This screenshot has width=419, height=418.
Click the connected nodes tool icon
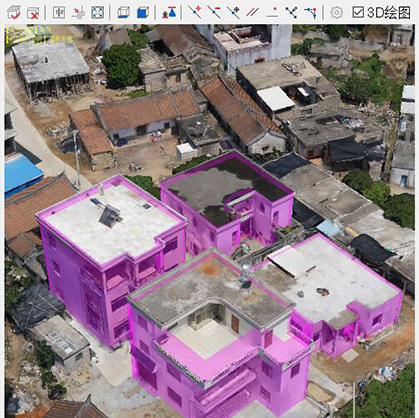[291, 12]
